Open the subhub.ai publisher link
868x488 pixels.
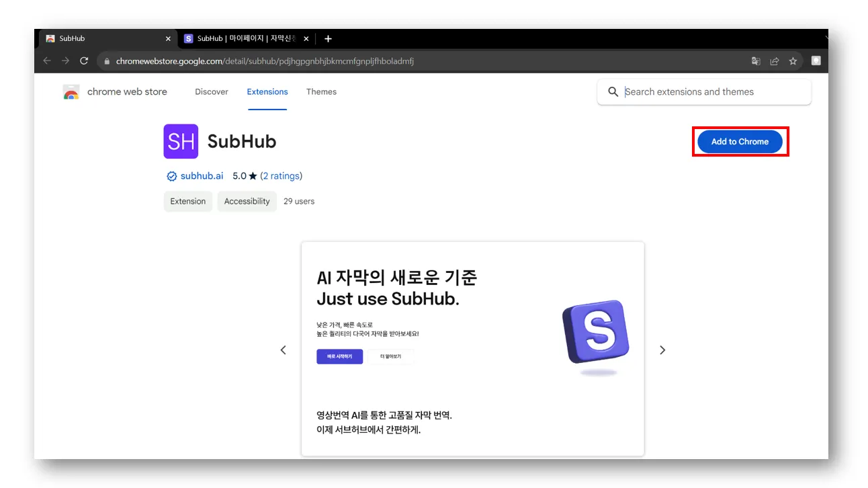coord(202,176)
